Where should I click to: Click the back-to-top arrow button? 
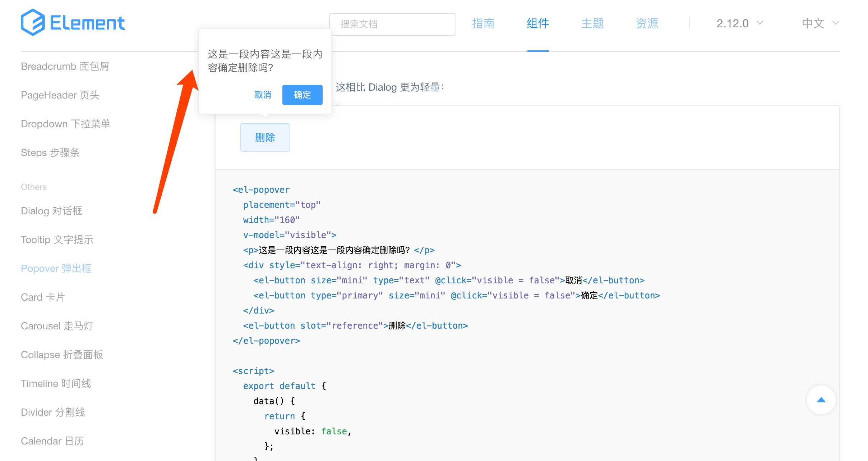(821, 400)
